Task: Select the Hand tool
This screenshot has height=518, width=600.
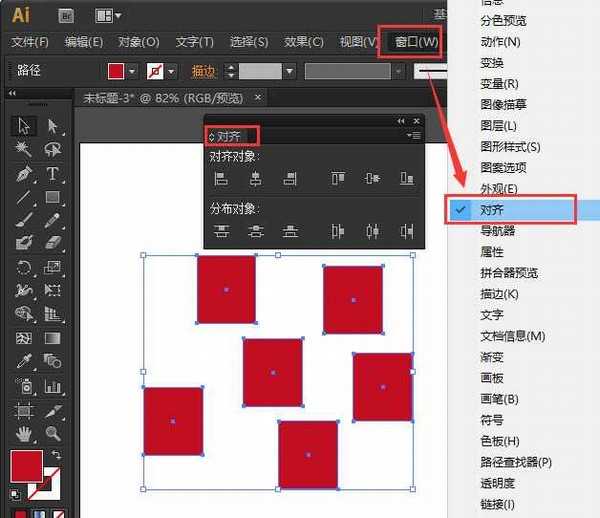Action: tap(24, 434)
